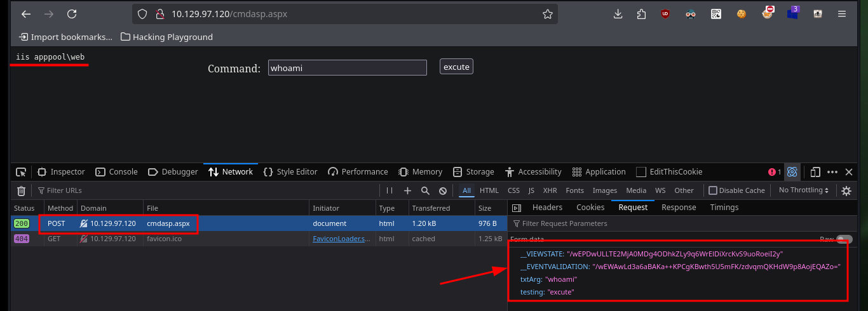Open the Storage tab

pos(473,172)
